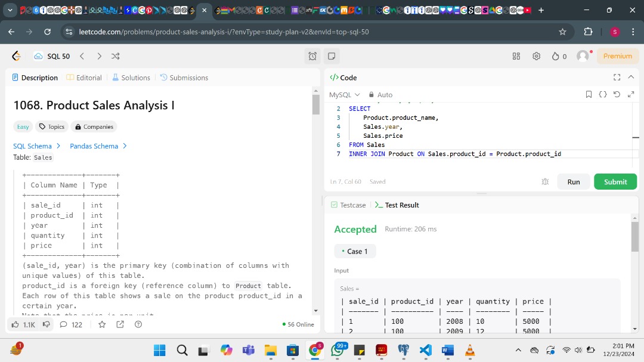
Task: Click the Premium button
Action: (618, 56)
